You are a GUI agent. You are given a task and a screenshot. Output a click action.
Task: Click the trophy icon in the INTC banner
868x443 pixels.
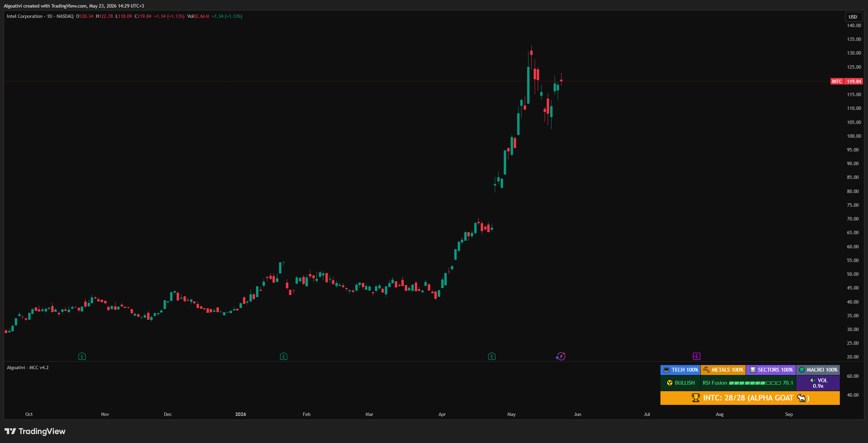click(x=696, y=398)
